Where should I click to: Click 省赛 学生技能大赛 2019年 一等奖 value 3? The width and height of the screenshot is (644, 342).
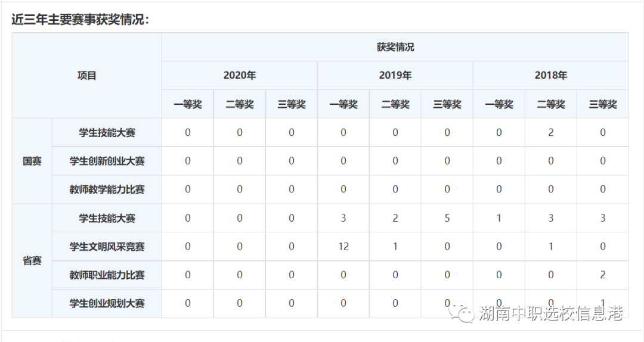343,218
